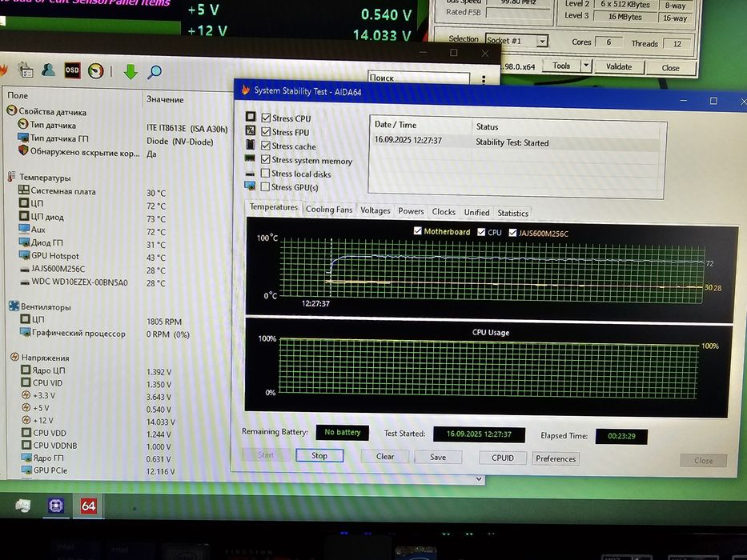Select the Unified tab

[476, 212]
